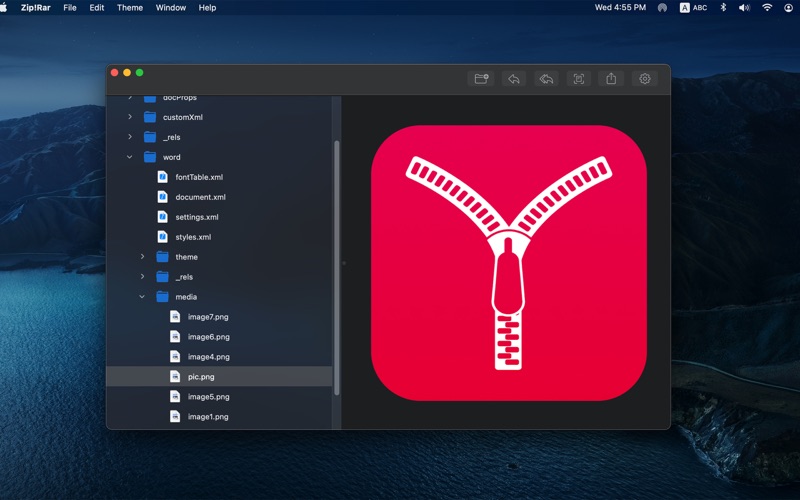
Task: Collapse the word folder
Action: 130,157
